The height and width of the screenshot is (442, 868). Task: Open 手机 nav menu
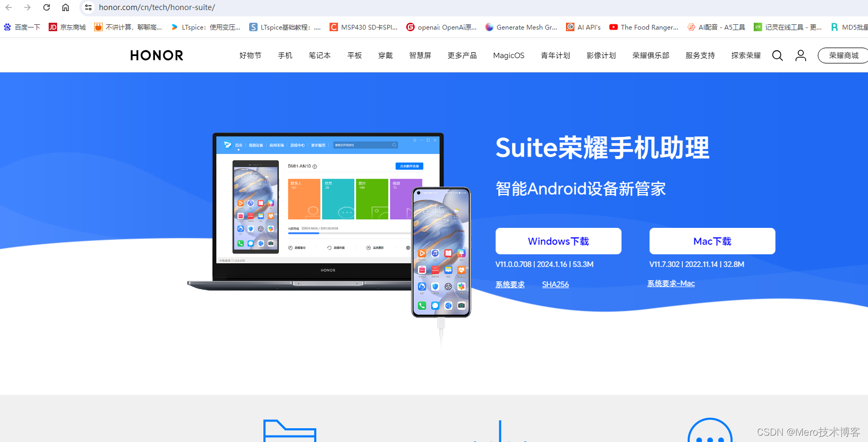285,56
